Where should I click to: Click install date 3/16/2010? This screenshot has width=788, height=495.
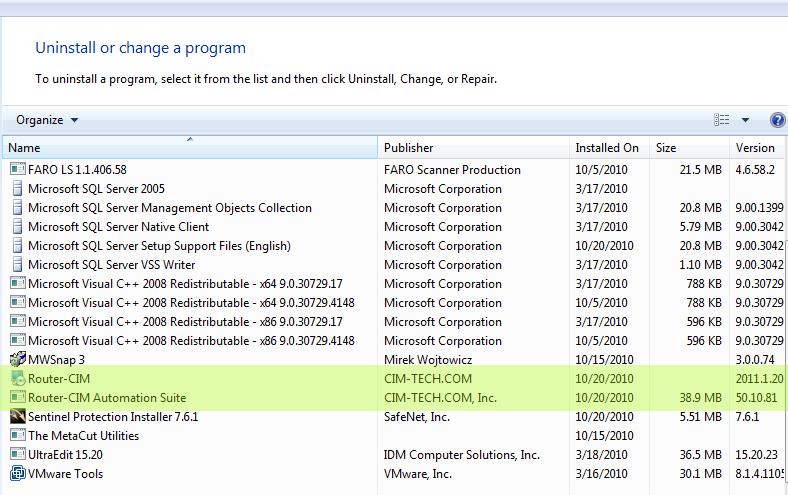point(602,474)
